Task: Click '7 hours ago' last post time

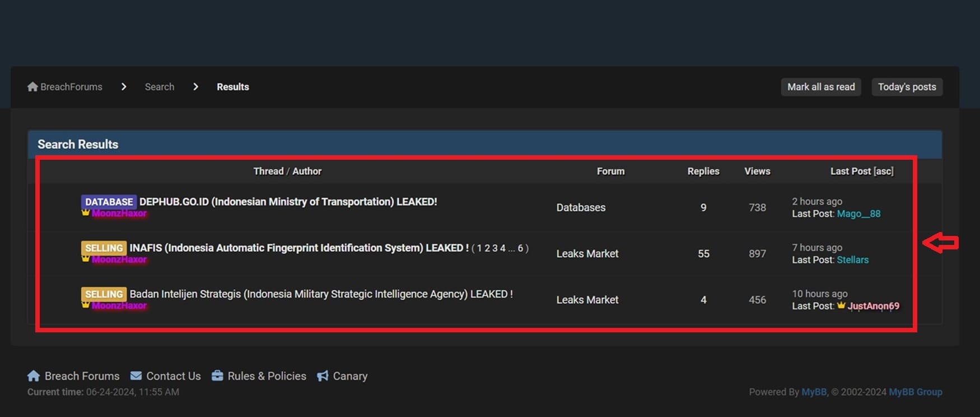Action: (817, 247)
